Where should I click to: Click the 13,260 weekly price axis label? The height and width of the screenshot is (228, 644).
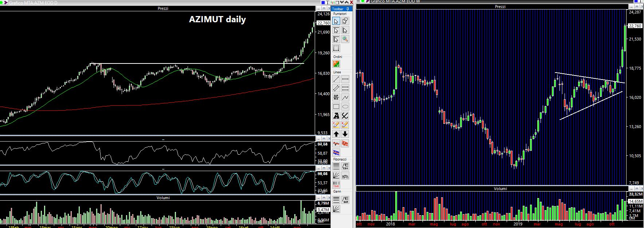[x=635, y=127]
